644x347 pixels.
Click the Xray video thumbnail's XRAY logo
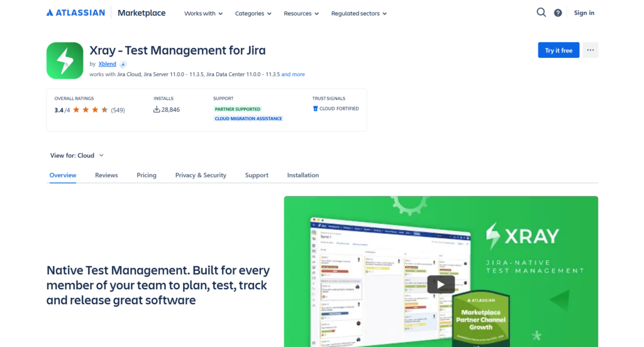522,236
